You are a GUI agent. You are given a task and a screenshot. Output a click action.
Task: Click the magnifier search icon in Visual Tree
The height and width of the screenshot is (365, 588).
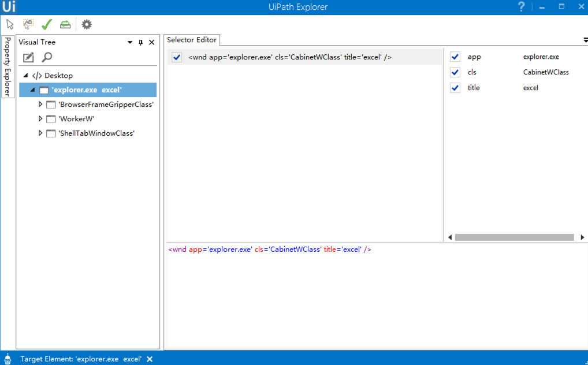(47, 57)
